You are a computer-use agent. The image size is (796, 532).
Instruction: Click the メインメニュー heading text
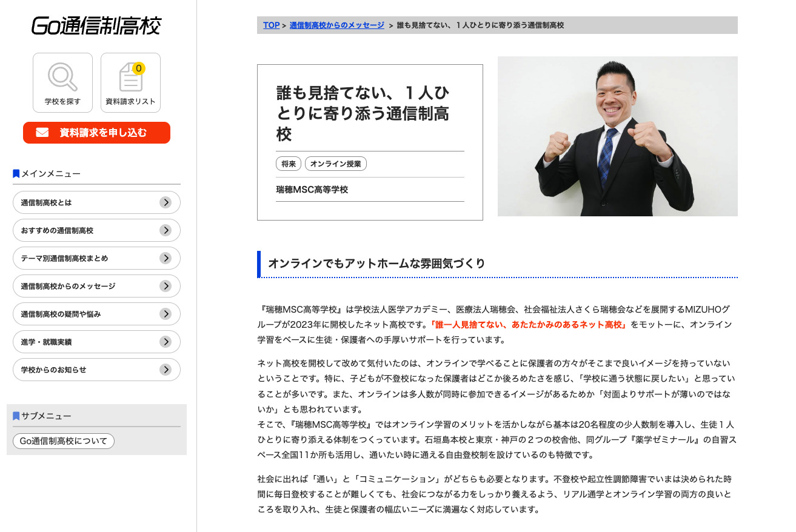51,174
